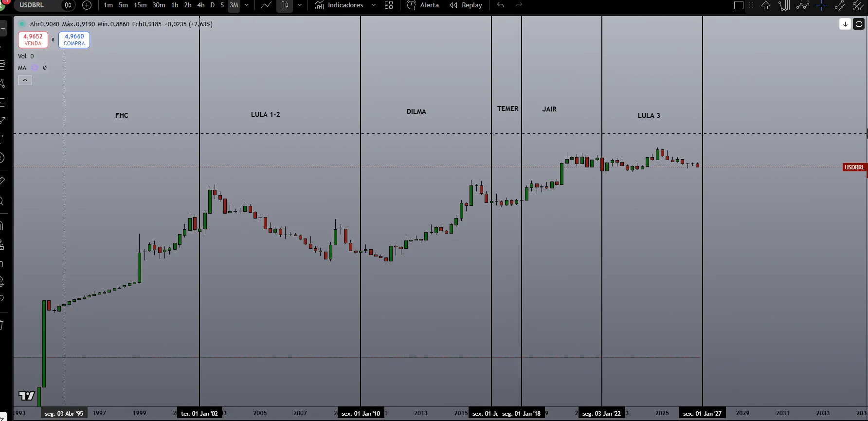
Task: Choose the polyline with vertical lines tool
Action: [x=784, y=5]
